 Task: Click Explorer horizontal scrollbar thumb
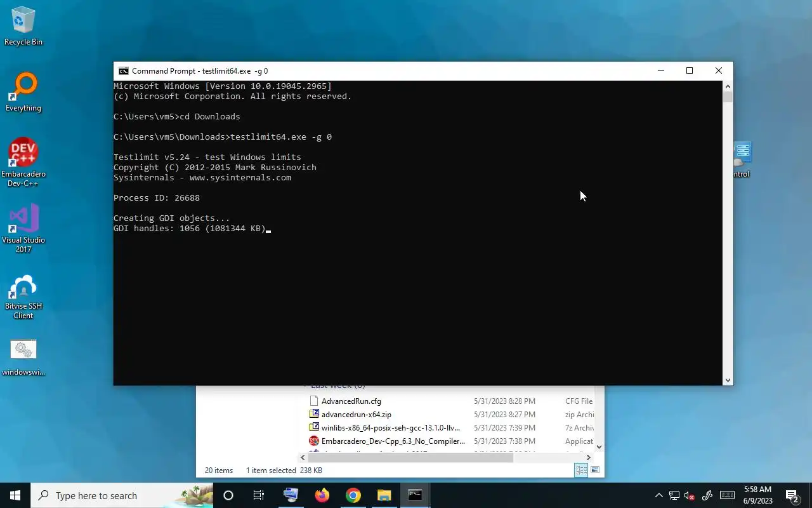[x=410, y=457]
